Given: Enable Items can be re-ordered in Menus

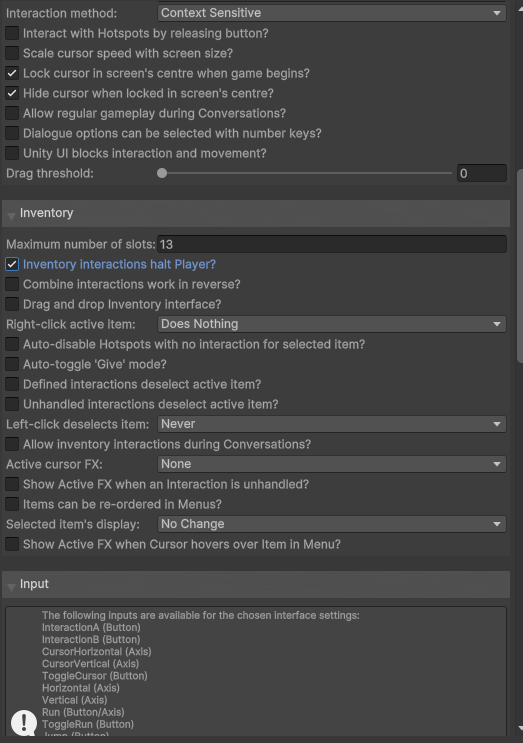Looking at the screenshot, I should 12,504.
